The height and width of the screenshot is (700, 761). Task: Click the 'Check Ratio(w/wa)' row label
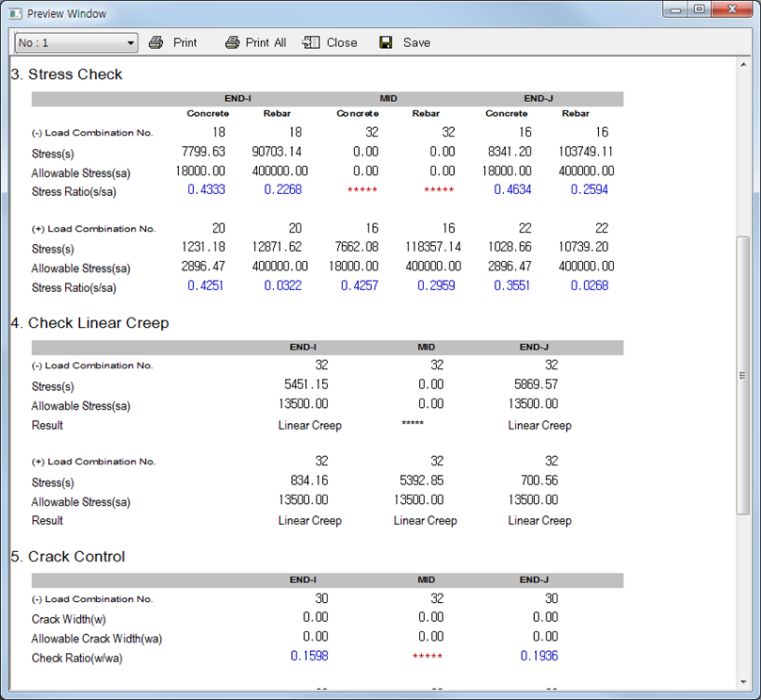pyautogui.click(x=76, y=659)
